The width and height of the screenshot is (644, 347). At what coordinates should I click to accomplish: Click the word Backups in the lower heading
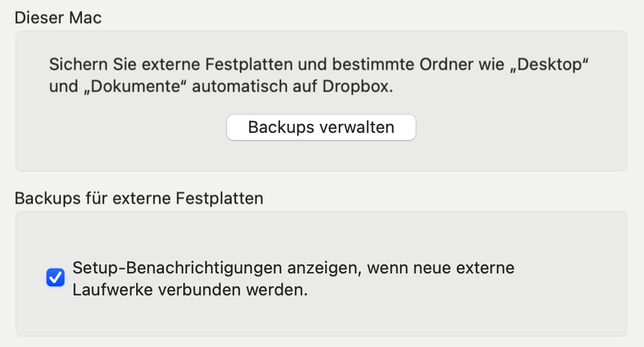(x=43, y=198)
